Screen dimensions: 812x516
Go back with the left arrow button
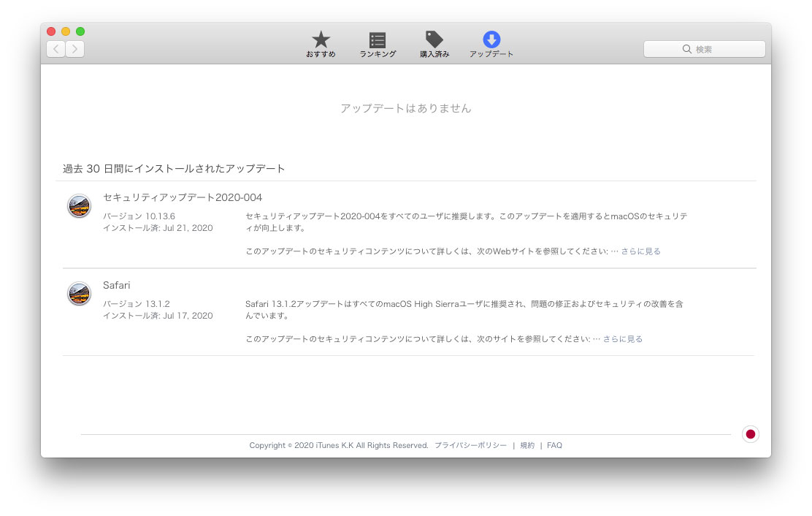point(56,49)
